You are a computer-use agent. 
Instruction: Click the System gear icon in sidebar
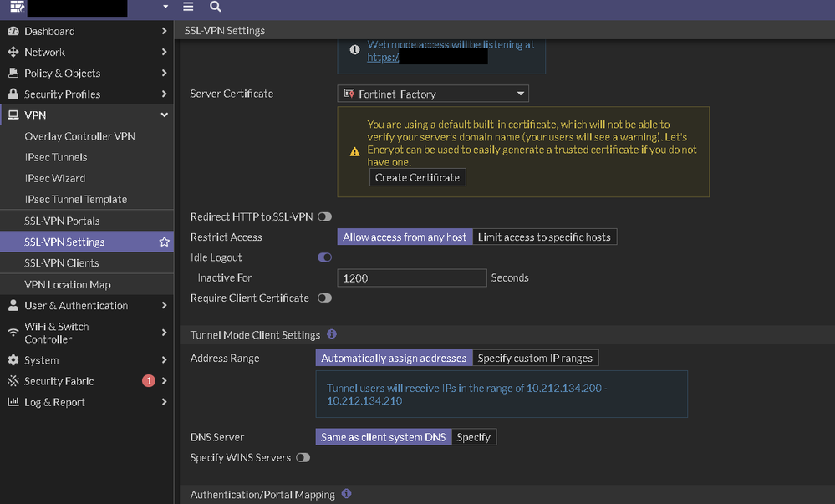coord(13,360)
